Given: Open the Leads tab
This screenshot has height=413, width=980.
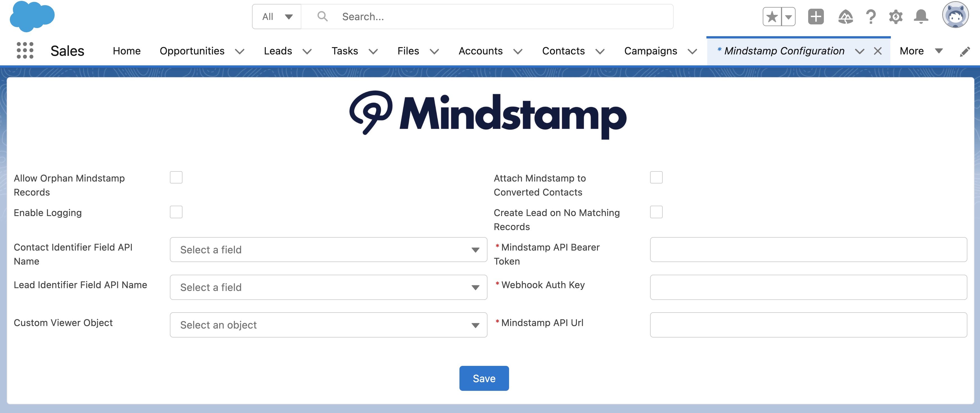Looking at the screenshot, I should (278, 51).
